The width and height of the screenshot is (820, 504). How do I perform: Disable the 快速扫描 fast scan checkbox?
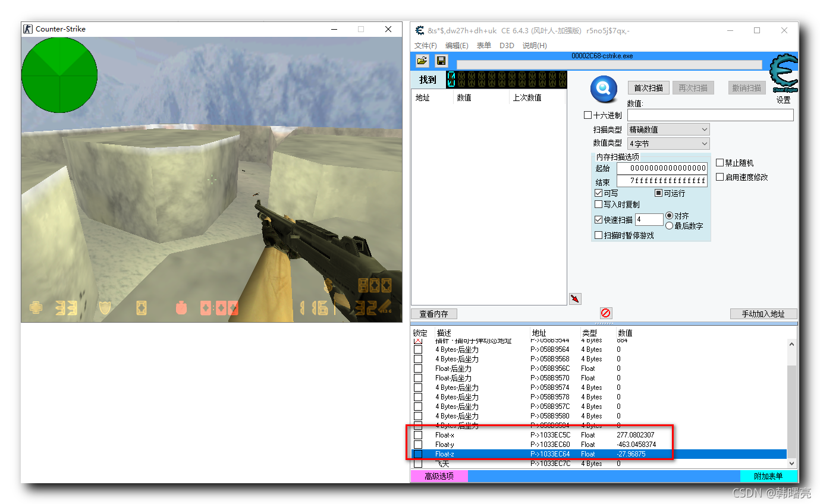pyautogui.click(x=598, y=220)
